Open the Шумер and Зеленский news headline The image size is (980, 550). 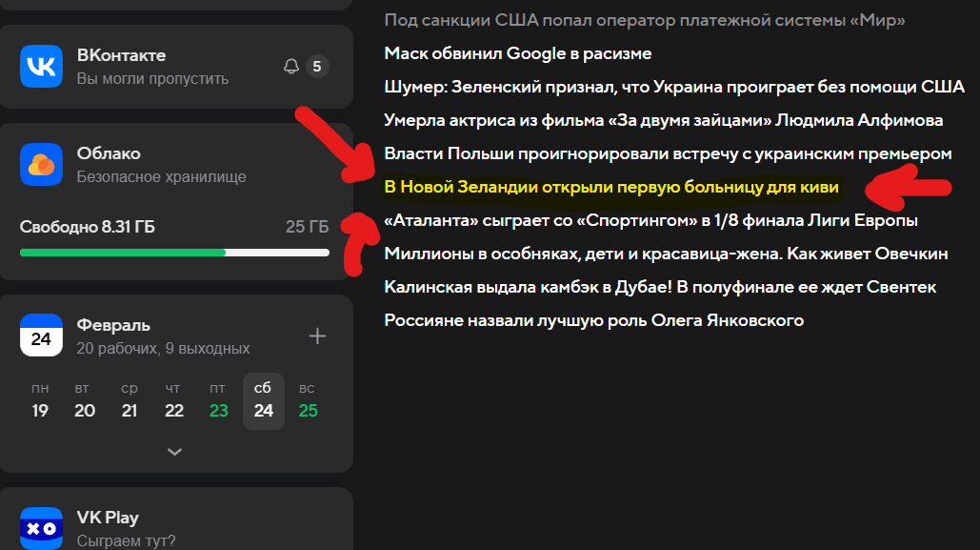(674, 87)
